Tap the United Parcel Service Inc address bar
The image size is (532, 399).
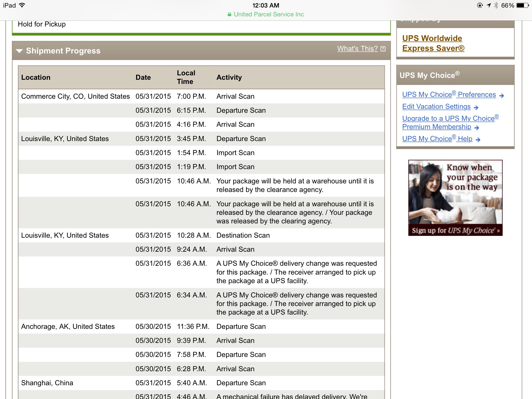(x=268, y=14)
